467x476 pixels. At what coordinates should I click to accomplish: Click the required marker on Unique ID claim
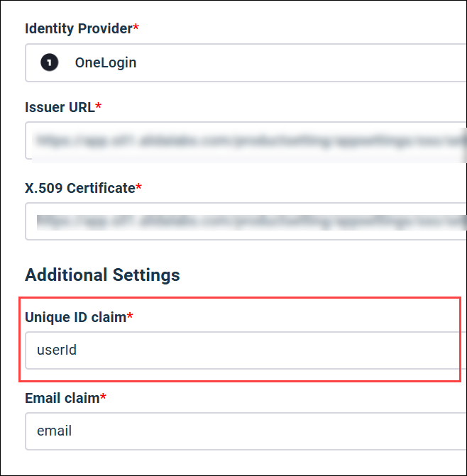(x=130, y=316)
